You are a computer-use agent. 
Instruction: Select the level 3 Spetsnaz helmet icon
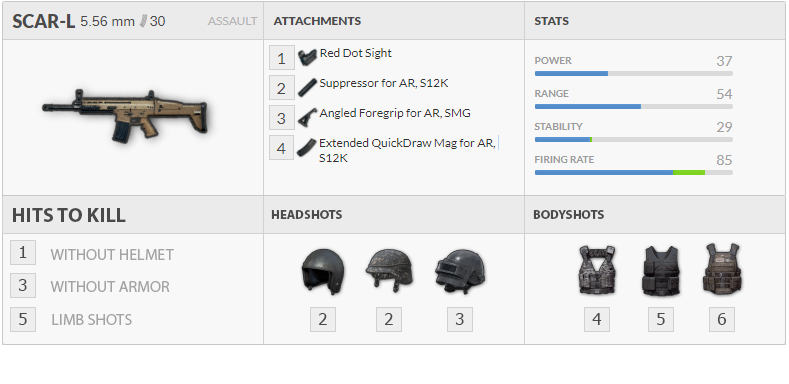(x=460, y=271)
